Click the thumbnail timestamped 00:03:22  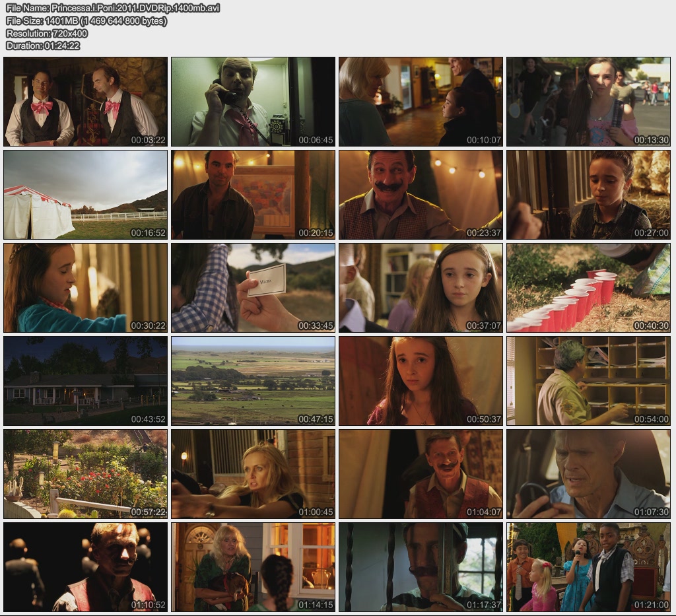pyautogui.click(x=86, y=102)
